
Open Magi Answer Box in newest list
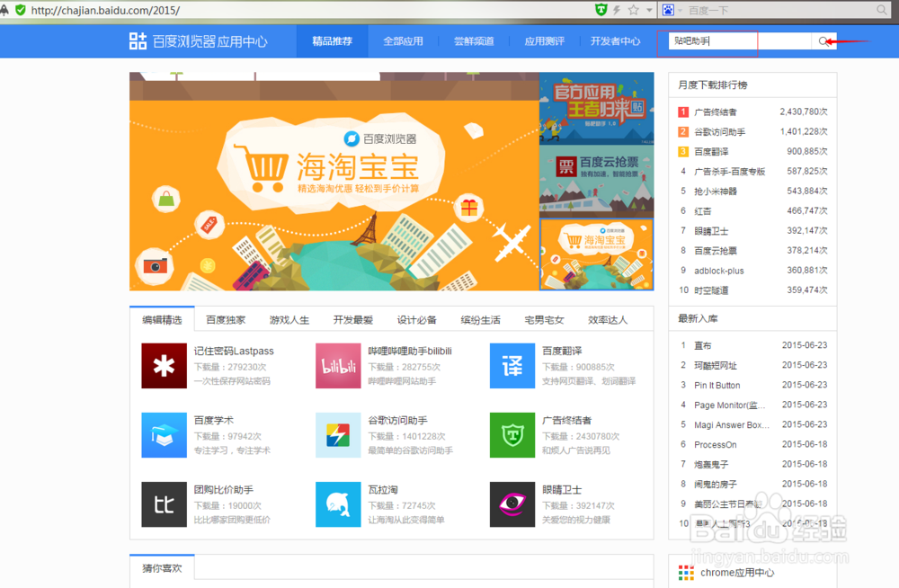pyautogui.click(x=732, y=424)
